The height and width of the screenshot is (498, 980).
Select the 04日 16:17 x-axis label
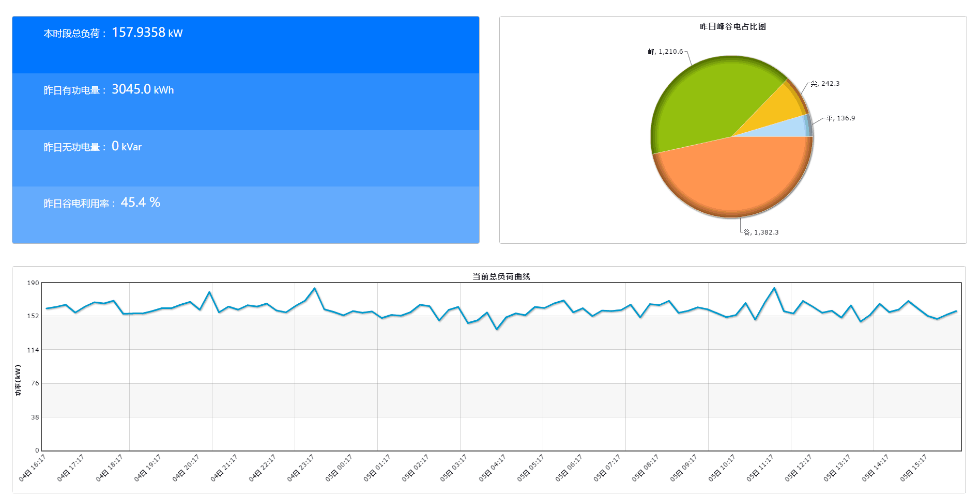pyautogui.click(x=33, y=468)
